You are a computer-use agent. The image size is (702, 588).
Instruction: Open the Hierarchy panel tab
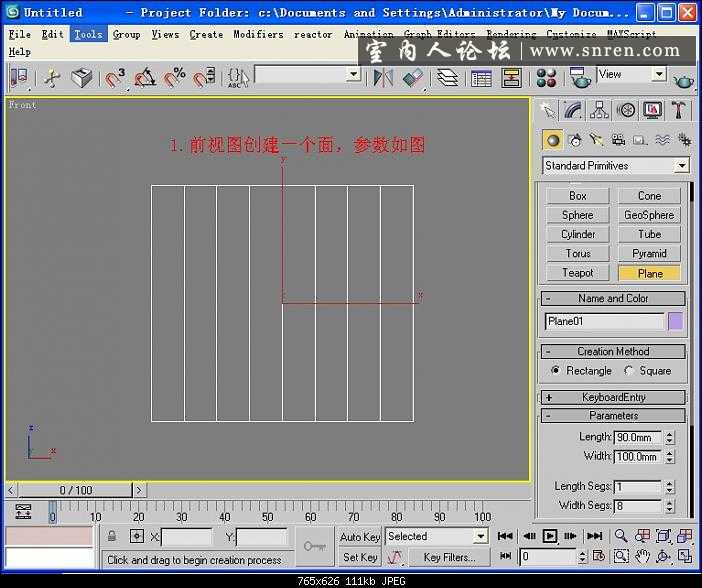(x=600, y=110)
